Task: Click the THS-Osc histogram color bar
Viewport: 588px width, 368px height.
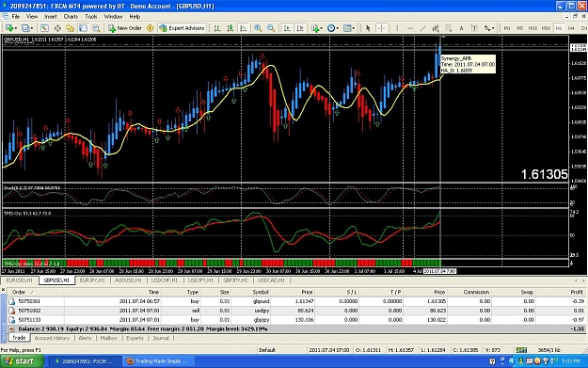Action: click(x=221, y=264)
